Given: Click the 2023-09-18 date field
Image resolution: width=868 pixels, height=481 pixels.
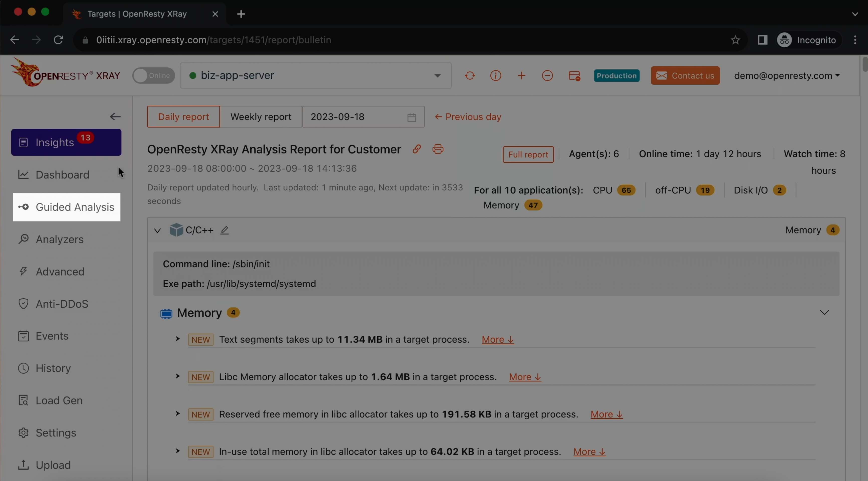Looking at the screenshot, I should pos(363,116).
